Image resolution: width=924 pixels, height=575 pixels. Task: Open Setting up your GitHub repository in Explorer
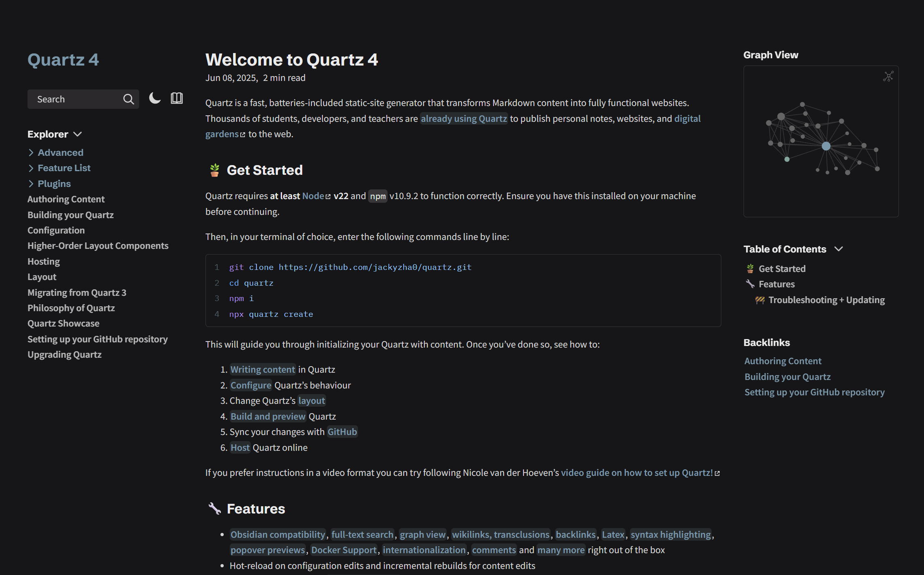(x=97, y=339)
